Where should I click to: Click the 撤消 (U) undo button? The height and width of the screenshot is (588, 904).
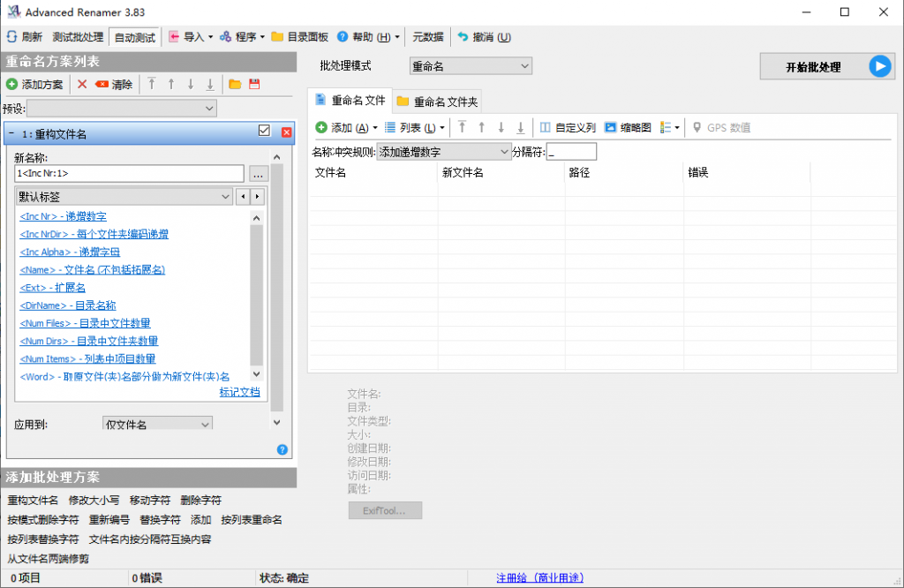485,37
